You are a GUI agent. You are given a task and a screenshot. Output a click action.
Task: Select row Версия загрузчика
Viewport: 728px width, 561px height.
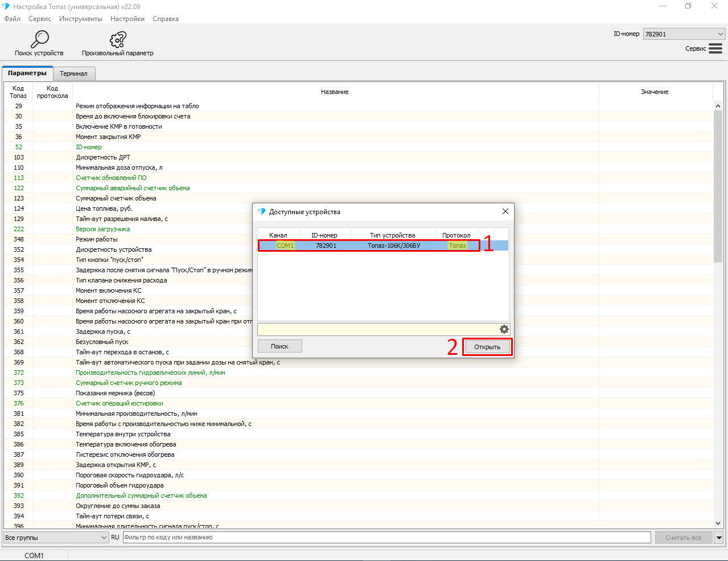128,229
